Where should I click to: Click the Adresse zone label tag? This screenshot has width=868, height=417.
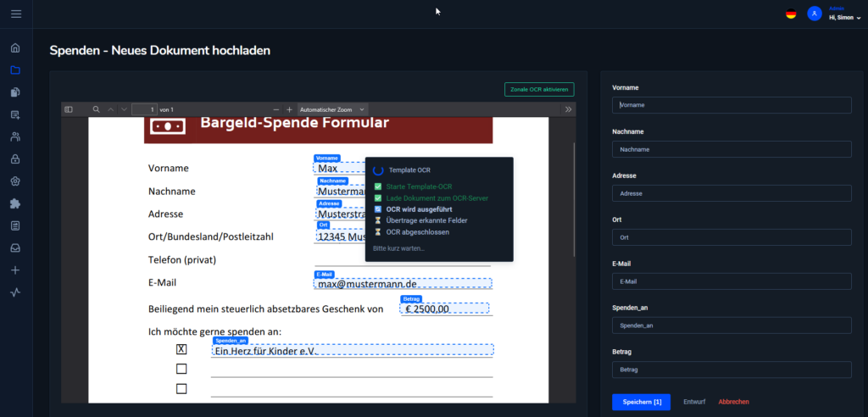329,203
